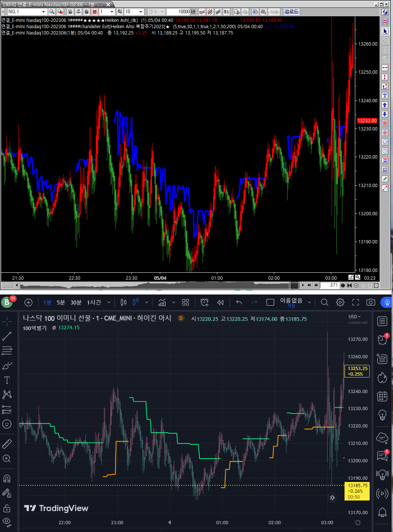Take a chart snapshot with camera icon
Screen dimensions: 393x532
pyautogui.click(x=370, y=302)
